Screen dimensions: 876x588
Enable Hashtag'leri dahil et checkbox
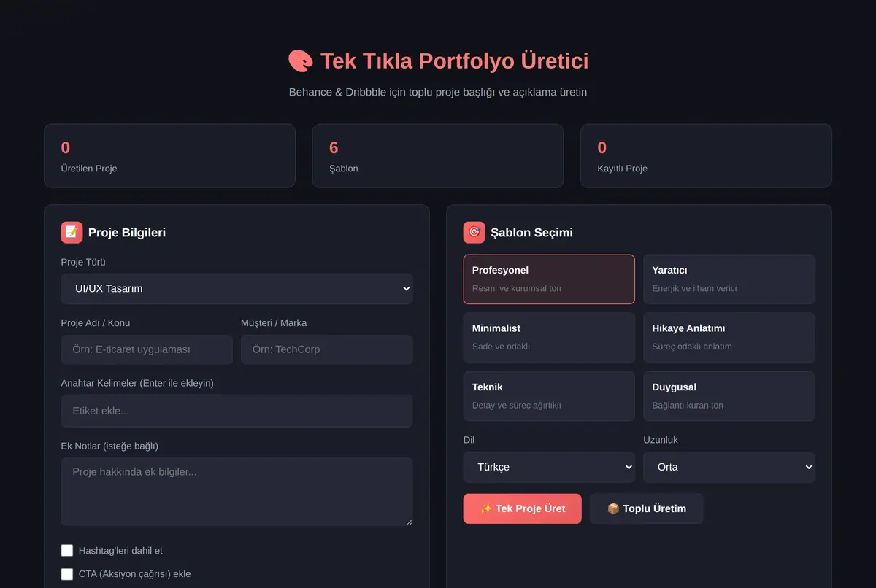pos(67,550)
